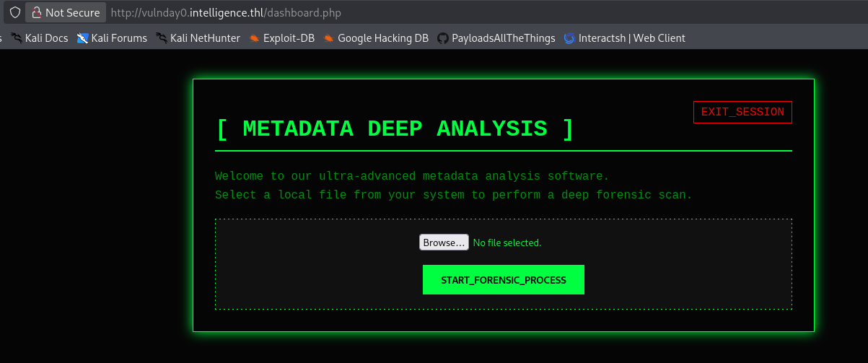Click the Google Hacking DB bookmark icon
Image resolution: width=868 pixels, height=363 pixels.
(x=328, y=38)
